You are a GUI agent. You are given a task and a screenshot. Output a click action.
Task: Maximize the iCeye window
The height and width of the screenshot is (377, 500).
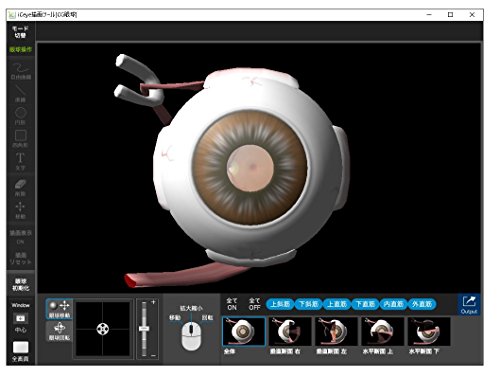click(x=450, y=15)
